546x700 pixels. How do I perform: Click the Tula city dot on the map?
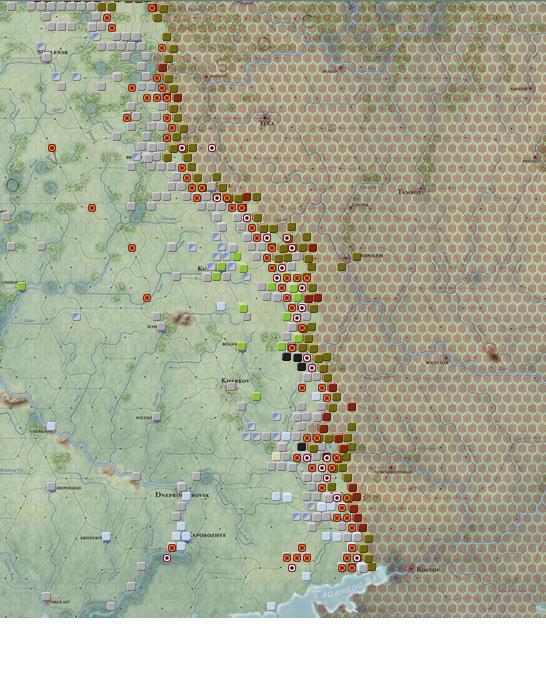pos(266,117)
